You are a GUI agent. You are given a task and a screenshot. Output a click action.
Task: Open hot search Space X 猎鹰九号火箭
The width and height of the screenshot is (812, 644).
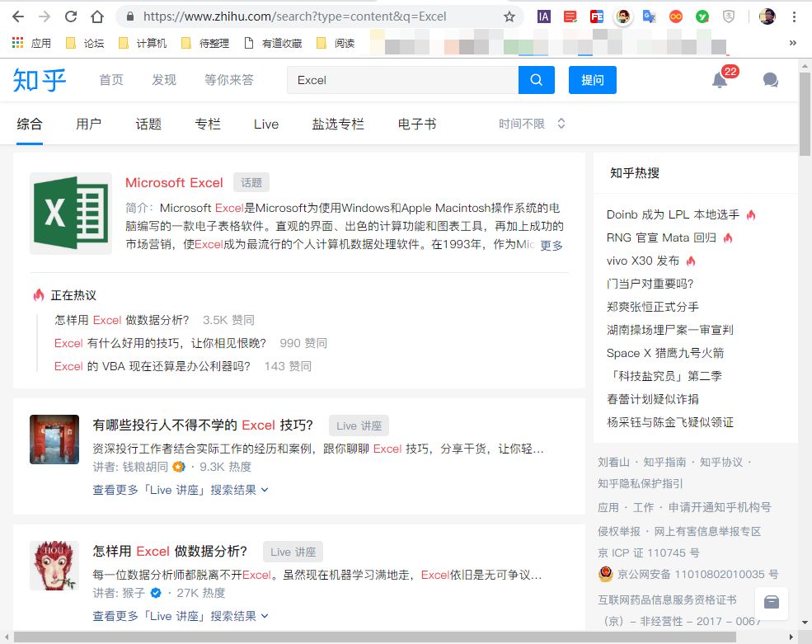665,353
